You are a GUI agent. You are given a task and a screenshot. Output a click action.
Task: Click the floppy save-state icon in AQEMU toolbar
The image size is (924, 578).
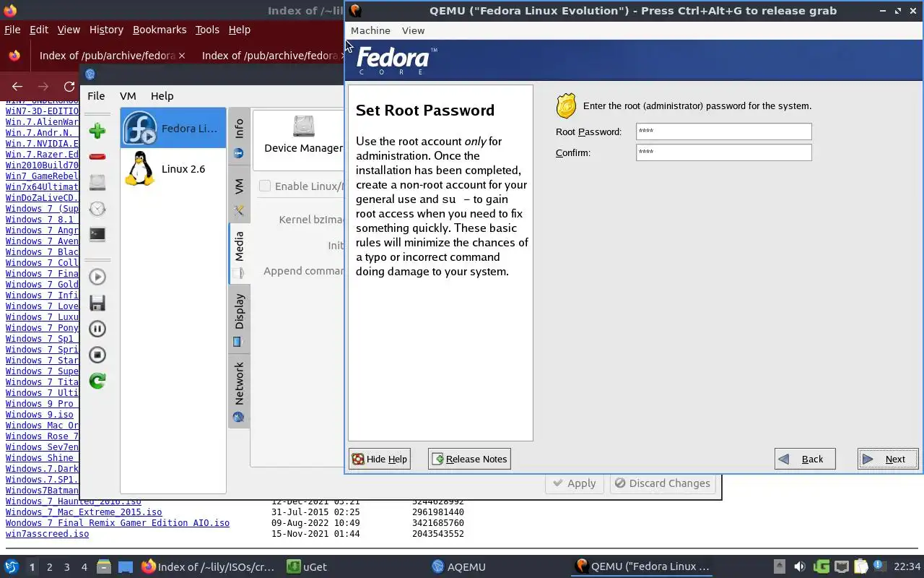pos(97,303)
